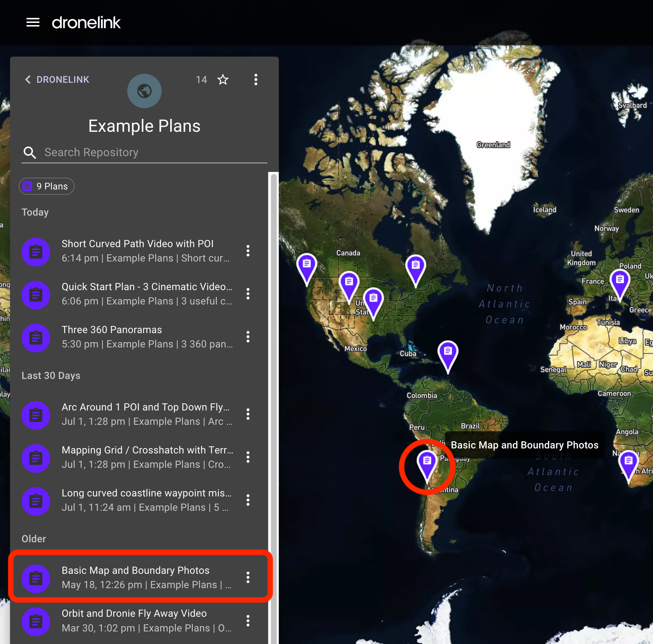Image resolution: width=653 pixels, height=644 pixels.
Task: Click the 14 star count
Action: point(201,80)
